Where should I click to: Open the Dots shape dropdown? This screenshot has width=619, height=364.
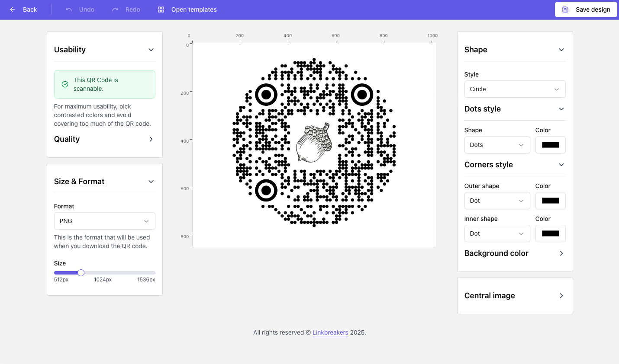(497, 145)
